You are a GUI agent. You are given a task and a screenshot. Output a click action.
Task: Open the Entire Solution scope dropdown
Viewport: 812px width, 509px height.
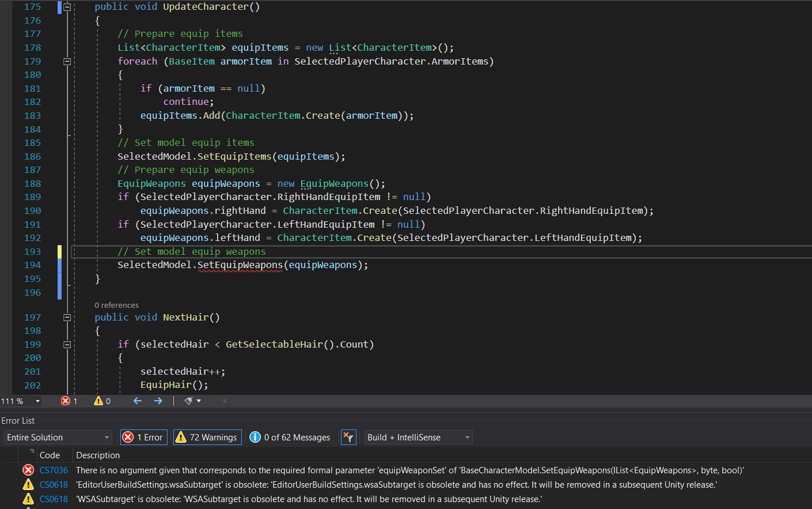point(58,437)
